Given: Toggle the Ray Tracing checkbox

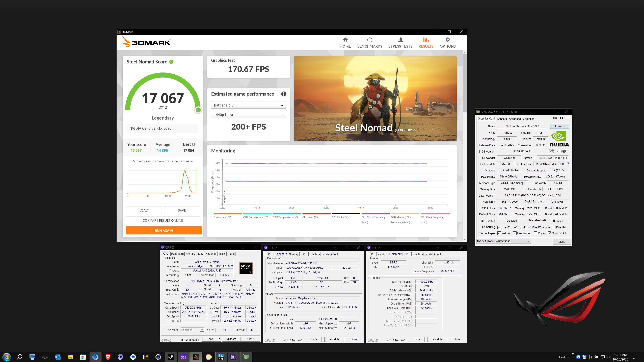Looking at the screenshot, I should 515,233.
